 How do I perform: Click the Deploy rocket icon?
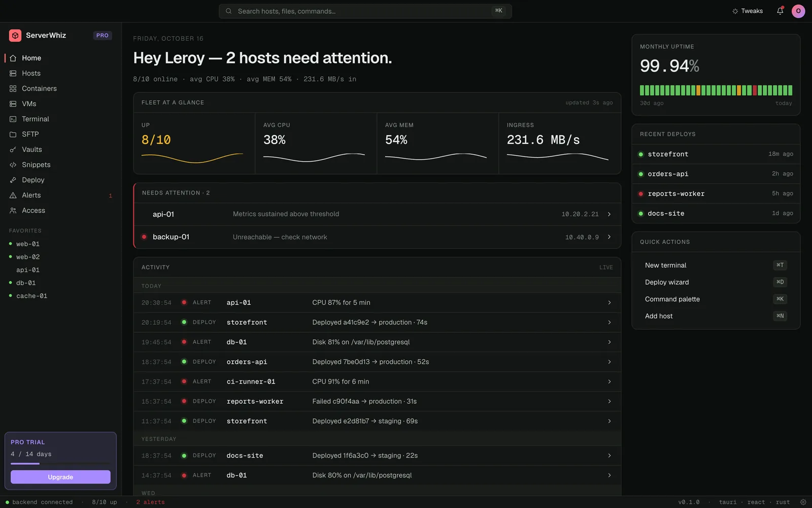13,180
